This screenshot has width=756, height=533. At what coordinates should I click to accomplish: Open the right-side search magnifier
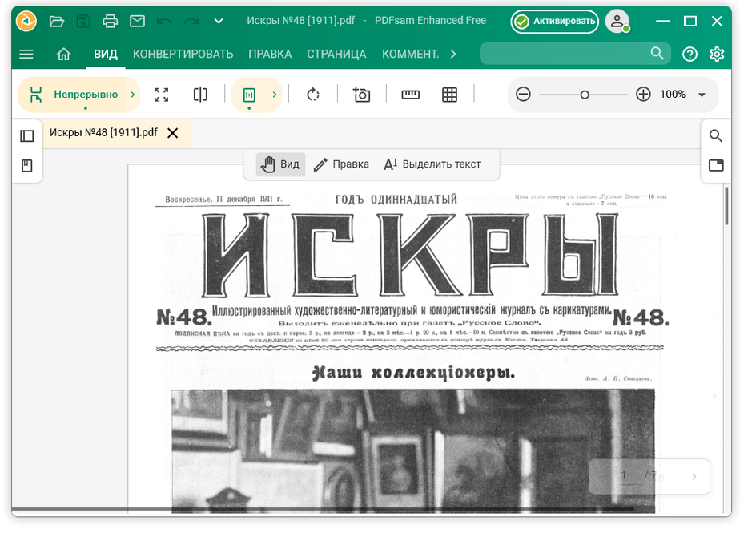[716, 136]
